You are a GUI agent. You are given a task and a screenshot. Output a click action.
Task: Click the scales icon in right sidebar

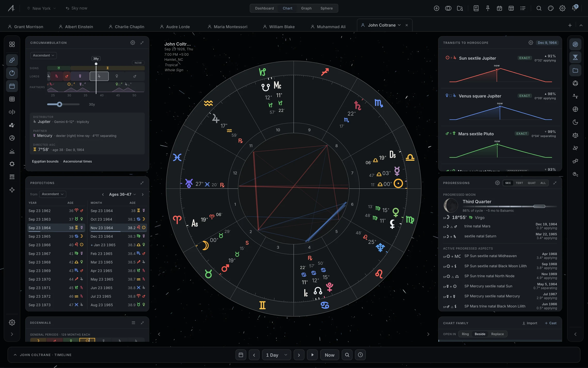pyautogui.click(x=575, y=135)
